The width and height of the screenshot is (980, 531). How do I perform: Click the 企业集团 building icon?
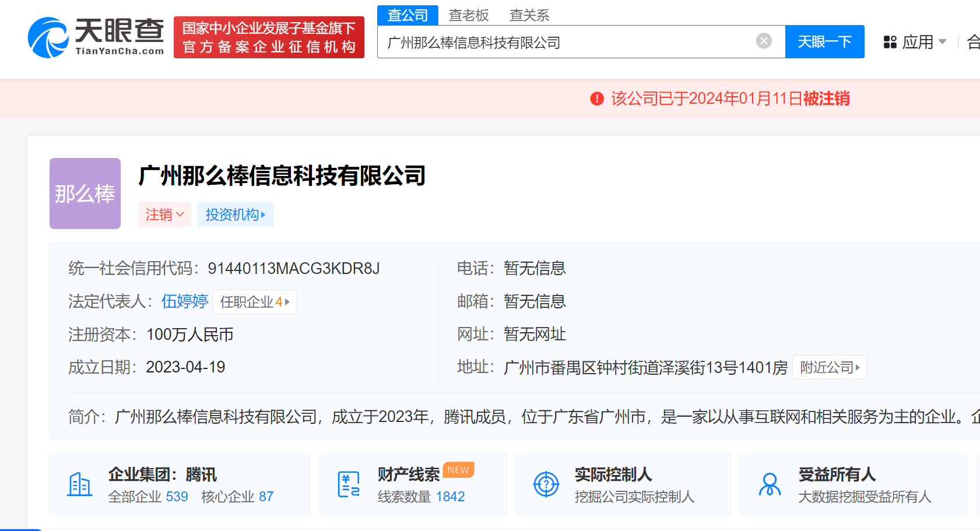(80, 484)
